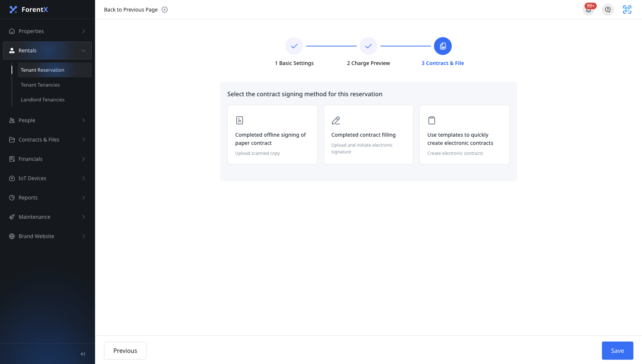642x364 pixels.
Task: Expand the Contracts & Files chevron
Action: tap(84, 140)
